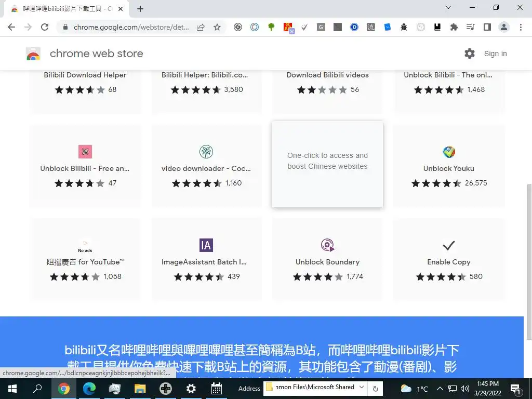Open ImageAssistant Batch I... title
Image resolution: width=532 pixels, height=399 pixels.
click(204, 262)
